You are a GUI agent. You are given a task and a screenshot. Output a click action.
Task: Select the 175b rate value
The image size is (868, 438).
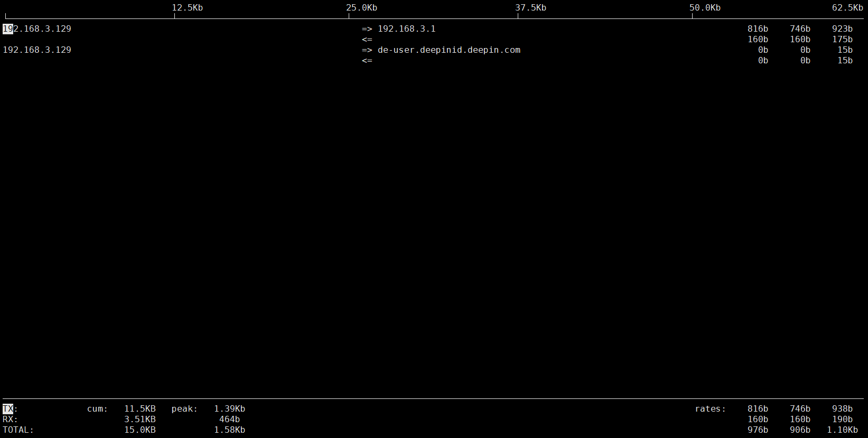click(843, 39)
